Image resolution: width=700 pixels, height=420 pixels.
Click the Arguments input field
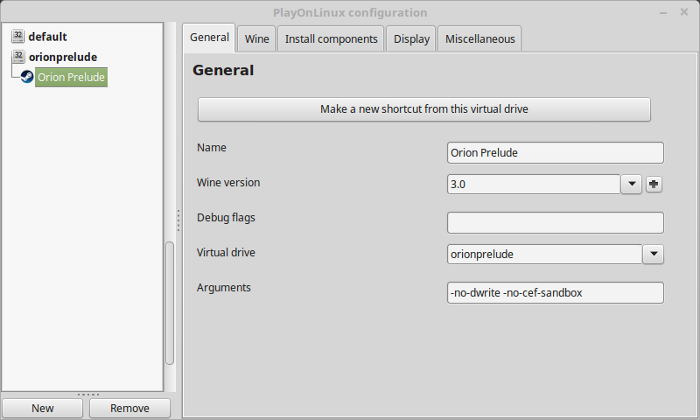pos(555,293)
